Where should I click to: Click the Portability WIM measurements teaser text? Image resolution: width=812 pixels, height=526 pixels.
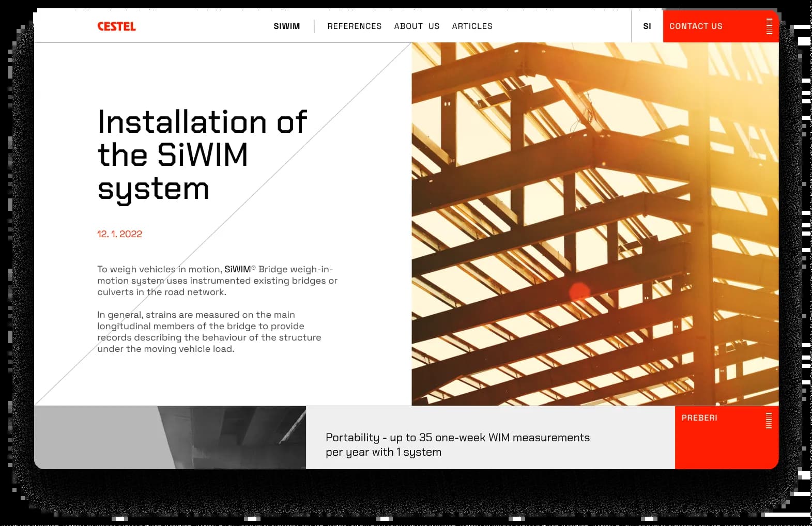pos(457,444)
